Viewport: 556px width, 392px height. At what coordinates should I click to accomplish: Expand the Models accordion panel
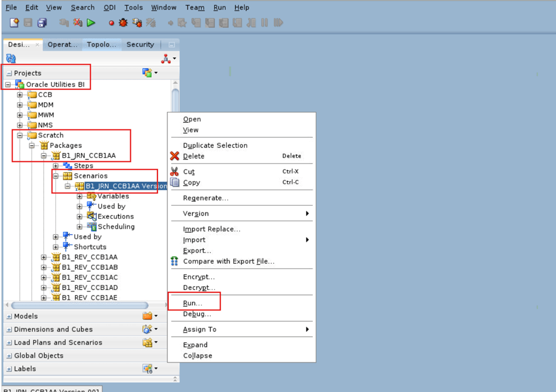pyautogui.click(x=8, y=316)
